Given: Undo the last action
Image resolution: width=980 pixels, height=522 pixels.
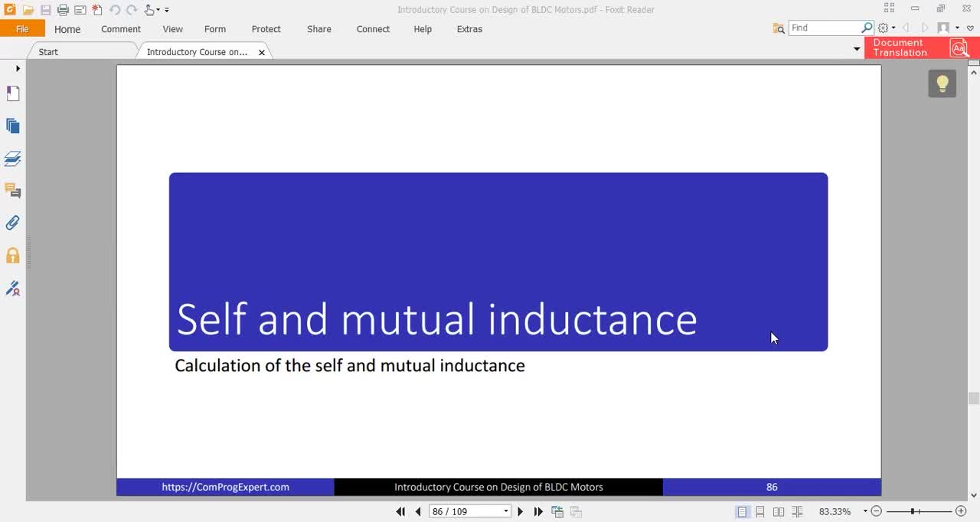Looking at the screenshot, I should coord(115,10).
